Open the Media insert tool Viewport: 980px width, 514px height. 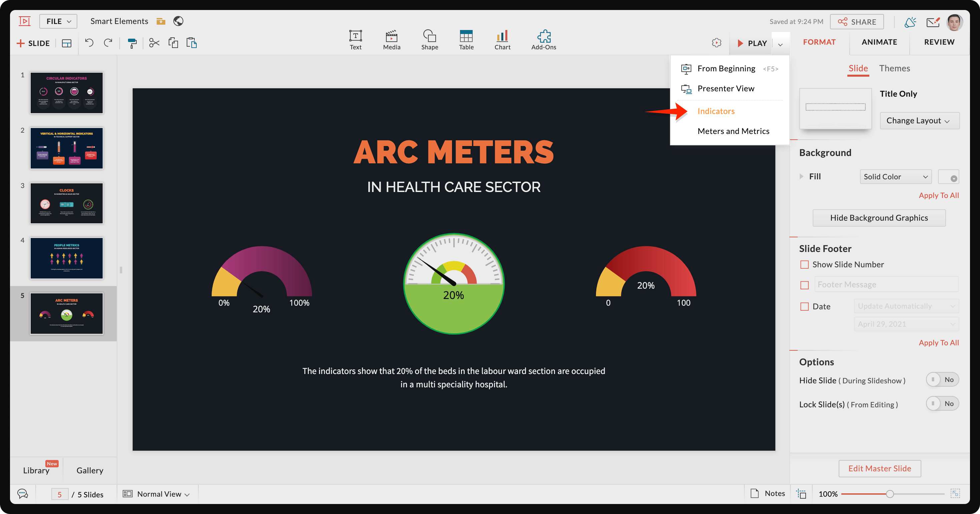coord(391,39)
